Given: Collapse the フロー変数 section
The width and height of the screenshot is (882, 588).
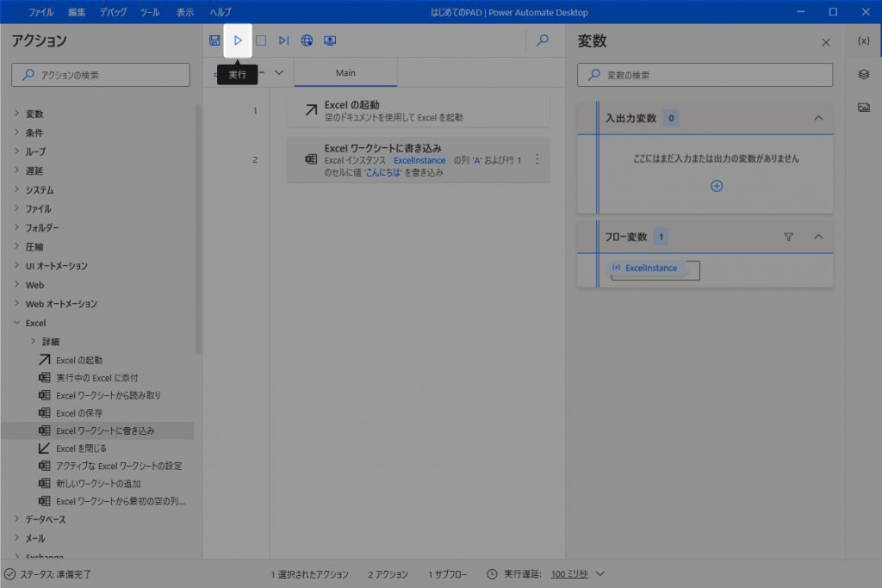Looking at the screenshot, I should pyautogui.click(x=818, y=238).
